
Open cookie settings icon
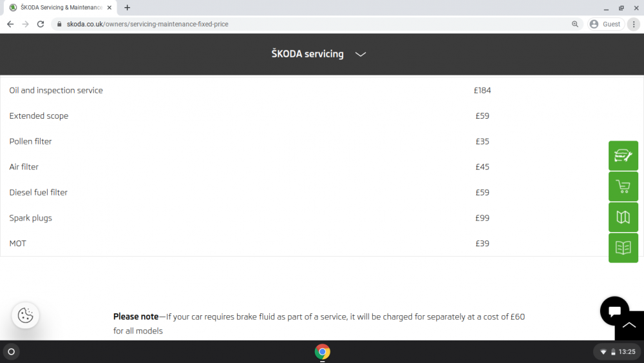tap(26, 315)
